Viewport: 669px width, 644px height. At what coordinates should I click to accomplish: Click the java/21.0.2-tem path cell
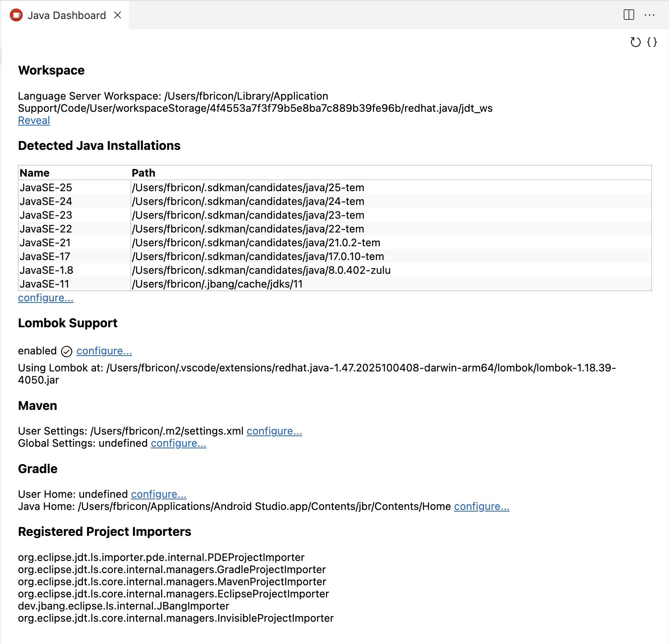pyautogui.click(x=391, y=243)
